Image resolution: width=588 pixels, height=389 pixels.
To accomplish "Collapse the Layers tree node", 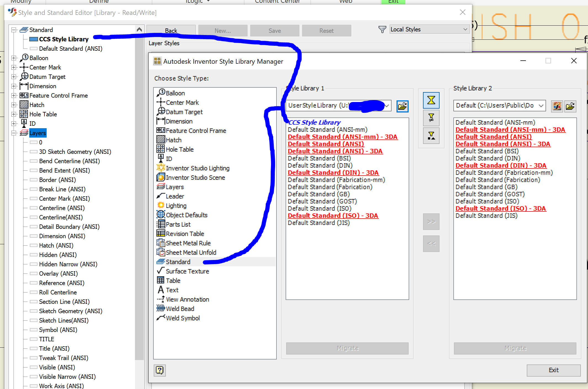I will coord(14,133).
